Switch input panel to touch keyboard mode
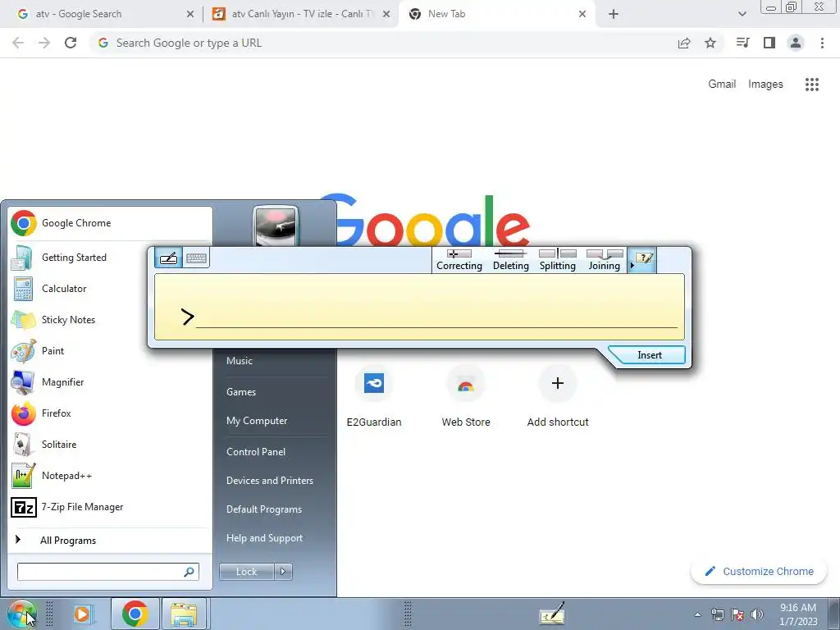This screenshot has width=840, height=630. click(196, 258)
